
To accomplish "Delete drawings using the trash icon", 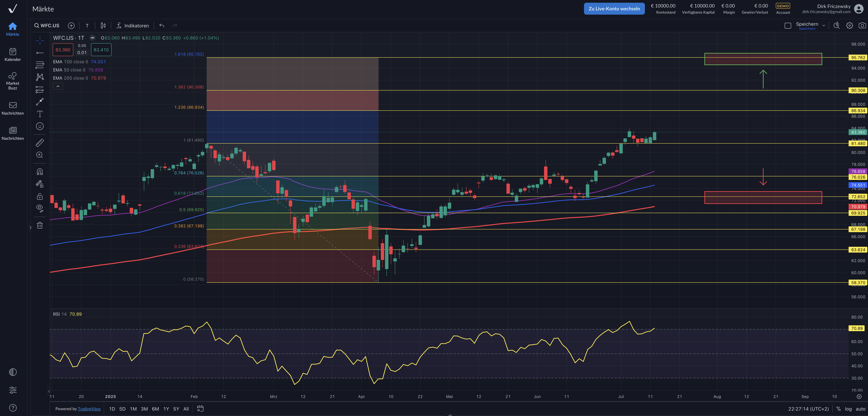I will (x=40, y=225).
